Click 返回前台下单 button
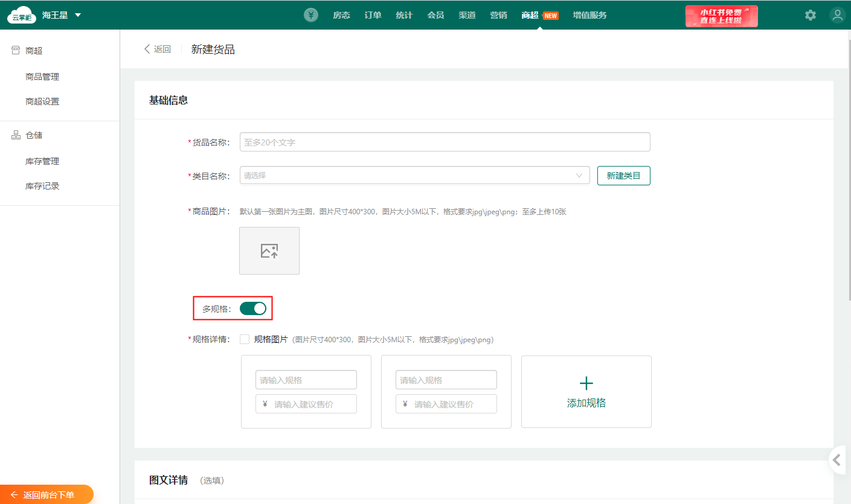This screenshot has width=851, height=504. (47, 494)
